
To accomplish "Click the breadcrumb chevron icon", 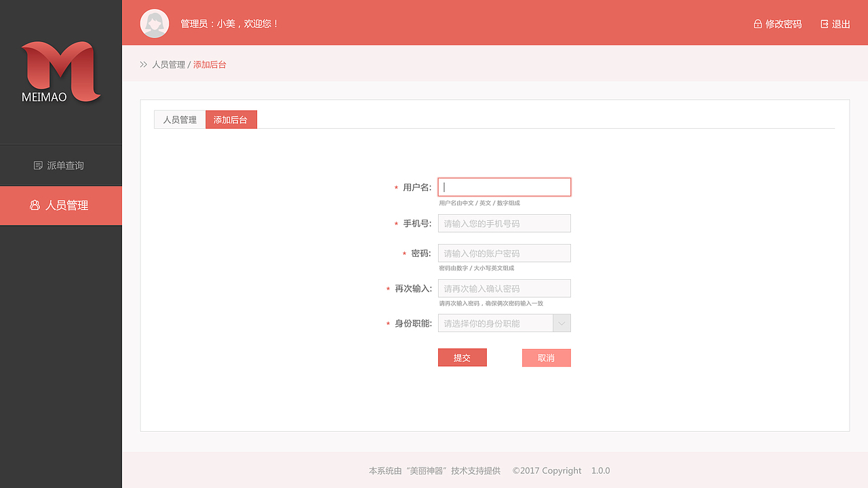I will 143,64.
